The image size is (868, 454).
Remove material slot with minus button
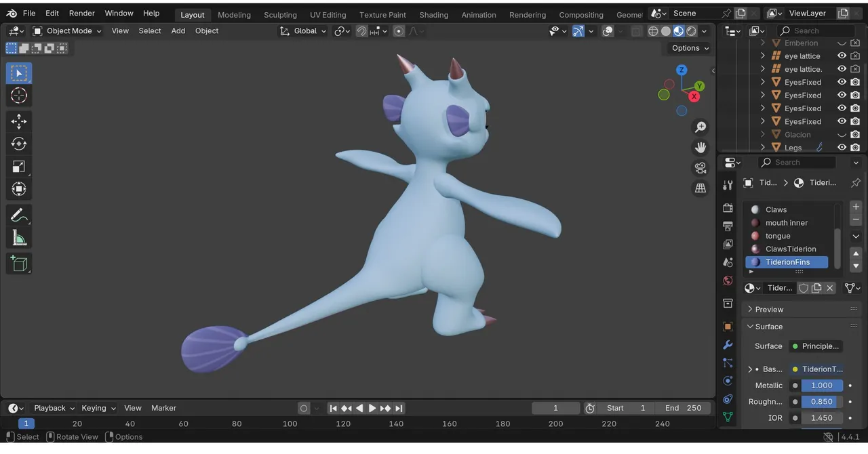click(855, 220)
